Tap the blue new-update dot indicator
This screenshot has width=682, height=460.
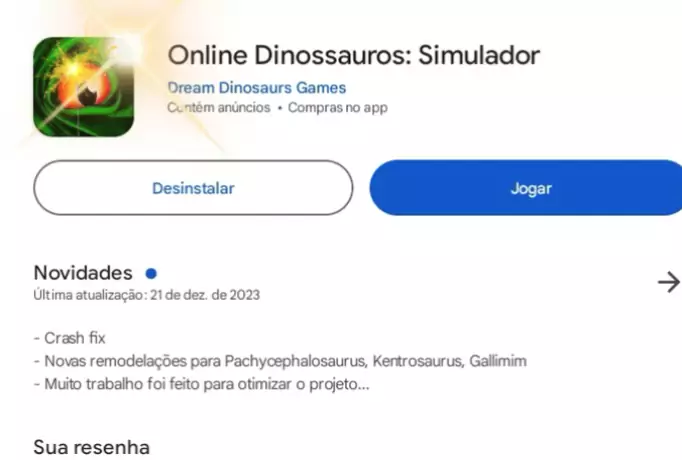[x=151, y=273]
